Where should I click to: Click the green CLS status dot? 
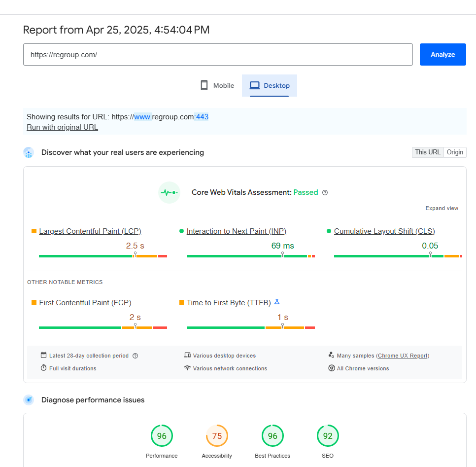click(329, 231)
